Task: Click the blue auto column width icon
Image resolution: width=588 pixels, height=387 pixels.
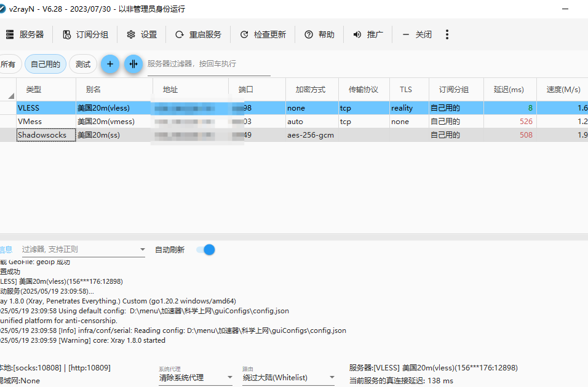Action: (x=133, y=64)
